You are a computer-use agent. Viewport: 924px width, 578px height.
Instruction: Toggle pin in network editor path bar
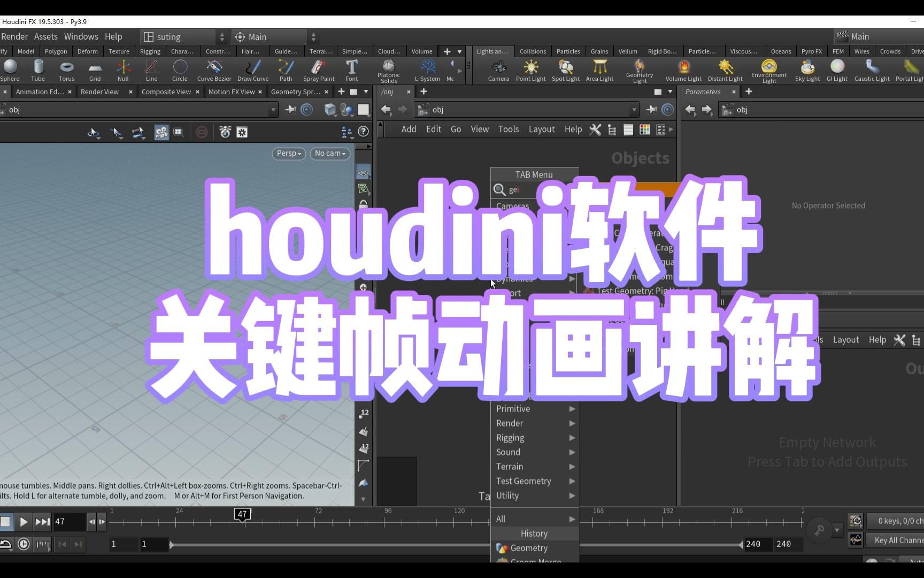pyautogui.click(x=651, y=109)
